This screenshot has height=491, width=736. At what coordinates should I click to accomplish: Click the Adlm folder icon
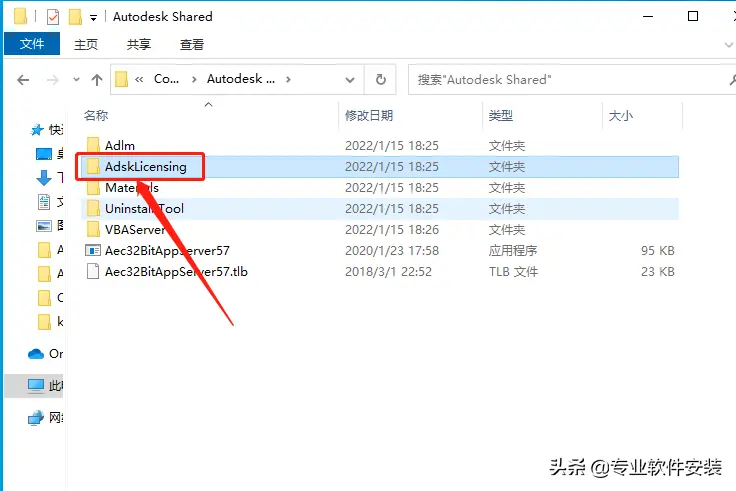click(x=93, y=145)
